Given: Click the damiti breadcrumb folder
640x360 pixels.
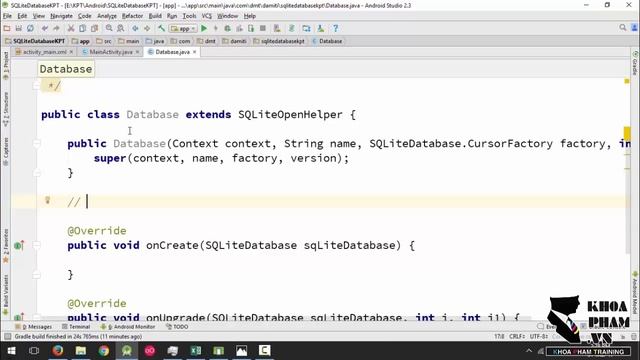Looking at the screenshot, I should (x=234, y=41).
